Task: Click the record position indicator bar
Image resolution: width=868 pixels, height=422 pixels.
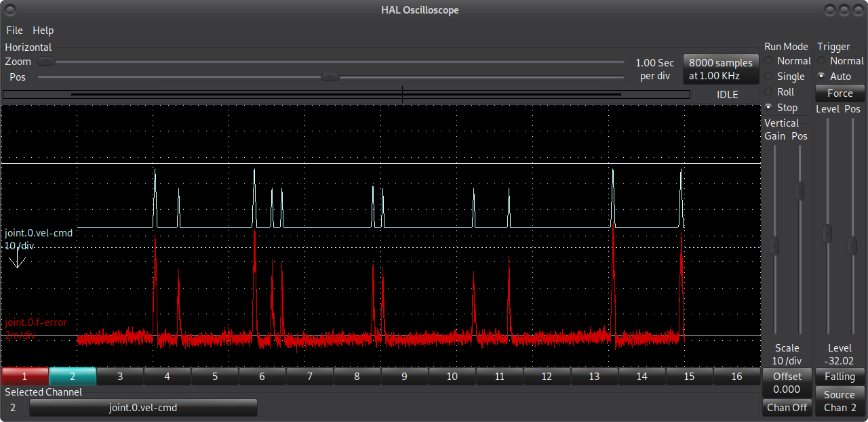Action: (347, 95)
